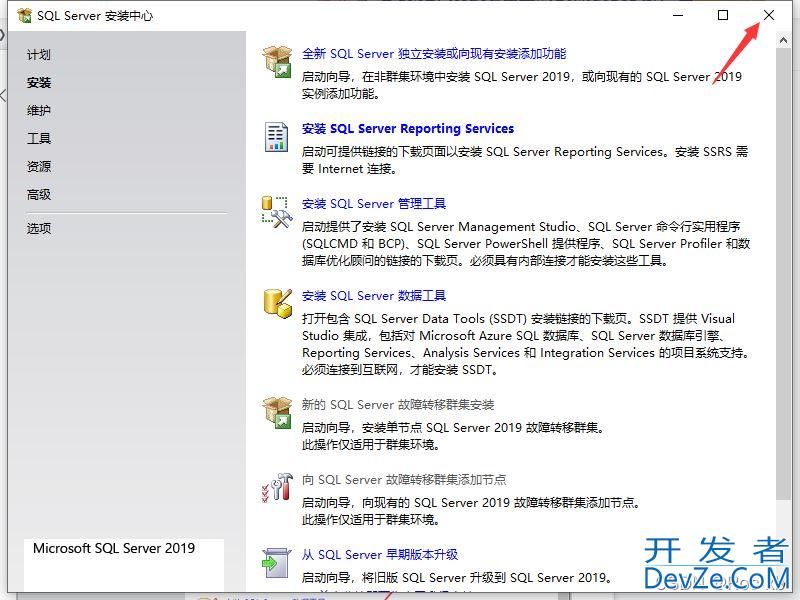Click the add node hammer icon
Screen dimensions: 800x600
coord(277,487)
